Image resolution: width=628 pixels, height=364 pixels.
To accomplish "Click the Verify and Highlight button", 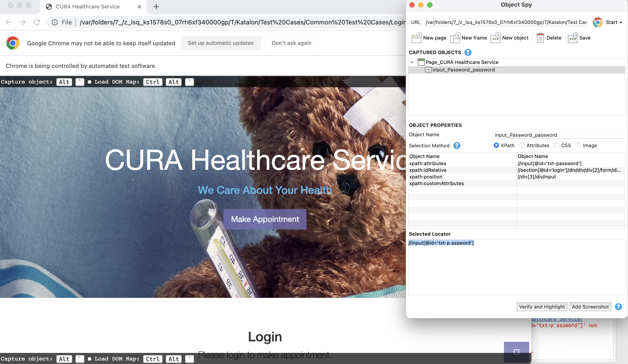I will coord(542,307).
